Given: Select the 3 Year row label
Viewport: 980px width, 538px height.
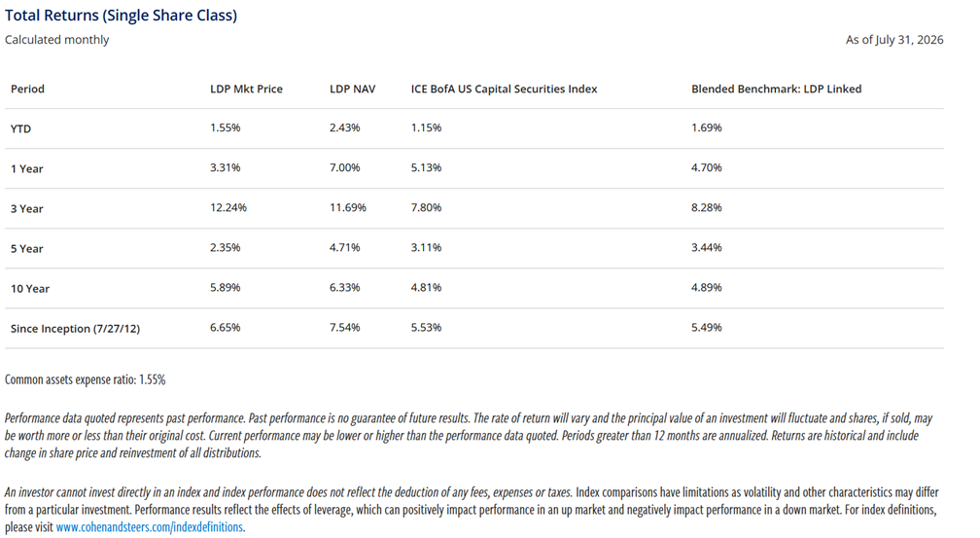Looking at the screenshot, I should pos(27,208).
